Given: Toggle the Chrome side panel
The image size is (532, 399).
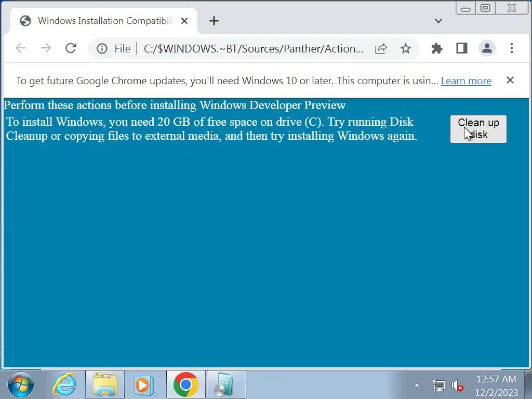Looking at the screenshot, I should click(461, 48).
